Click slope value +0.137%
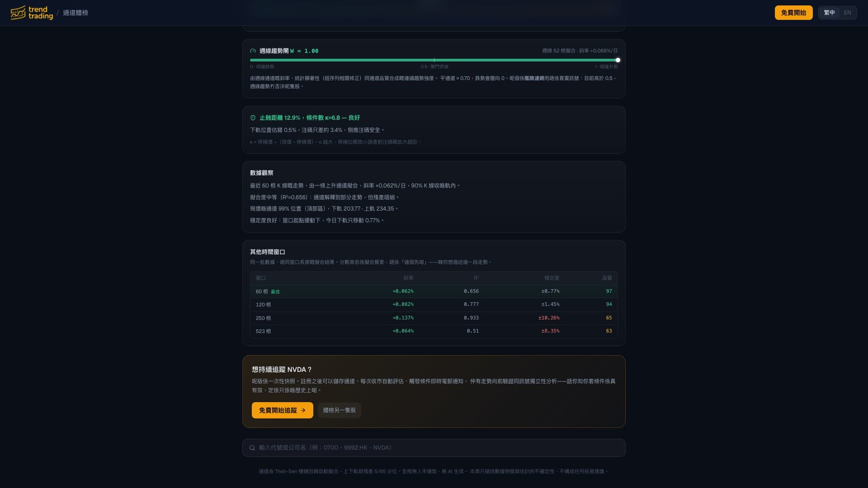The width and height of the screenshot is (868, 488). 403,318
